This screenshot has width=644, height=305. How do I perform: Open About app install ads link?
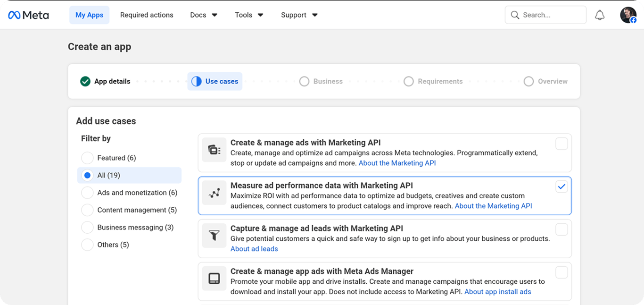click(498, 292)
